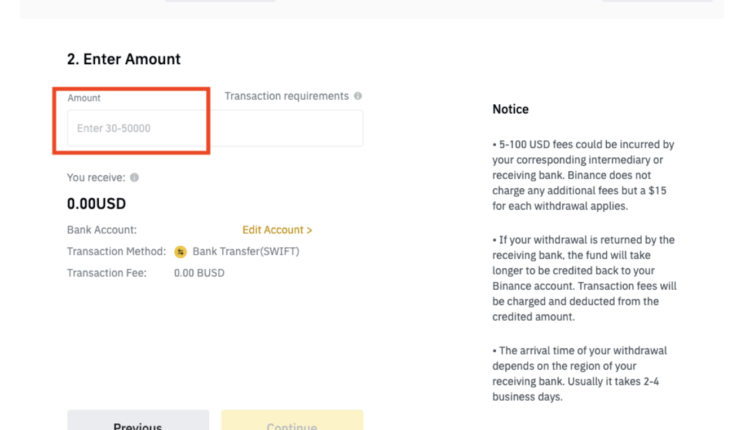Click the notice about returned withdrawals

(x=584, y=278)
